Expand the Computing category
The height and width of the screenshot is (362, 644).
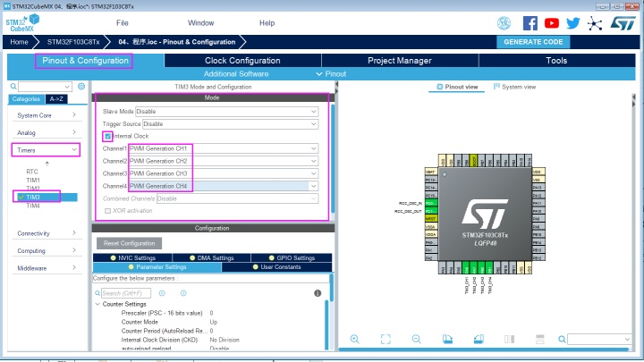click(x=46, y=250)
